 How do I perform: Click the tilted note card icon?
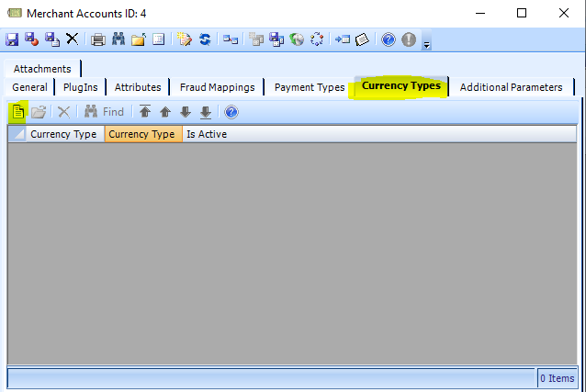click(x=362, y=39)
